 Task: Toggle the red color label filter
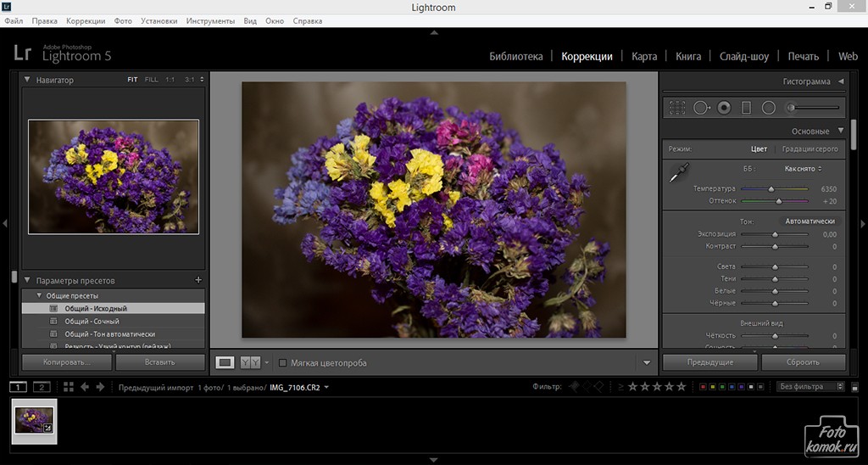click(703, 387)
